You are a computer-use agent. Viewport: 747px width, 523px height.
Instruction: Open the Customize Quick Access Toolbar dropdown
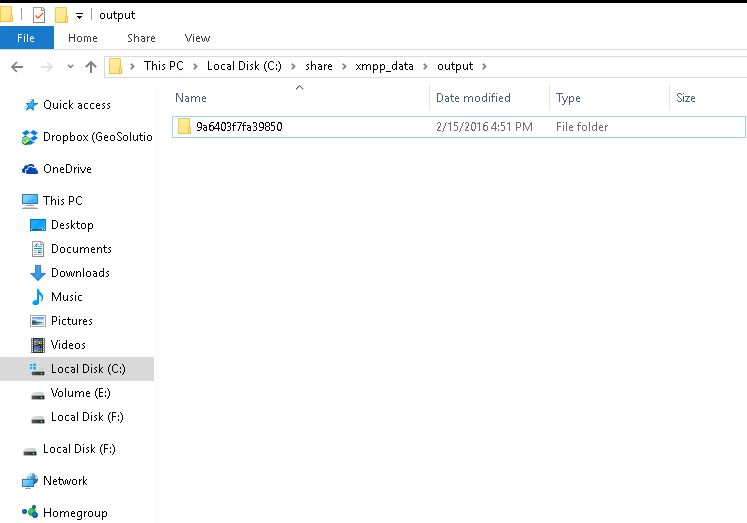(x=79, y=16)
